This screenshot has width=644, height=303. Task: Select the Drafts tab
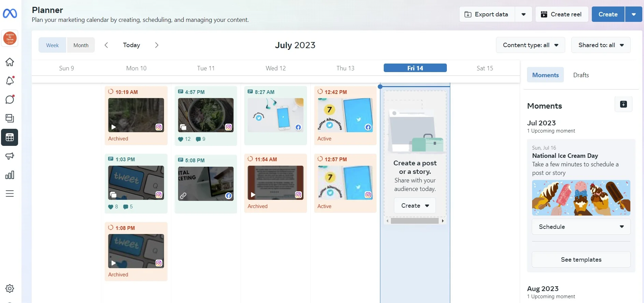[x=581, y=75]
